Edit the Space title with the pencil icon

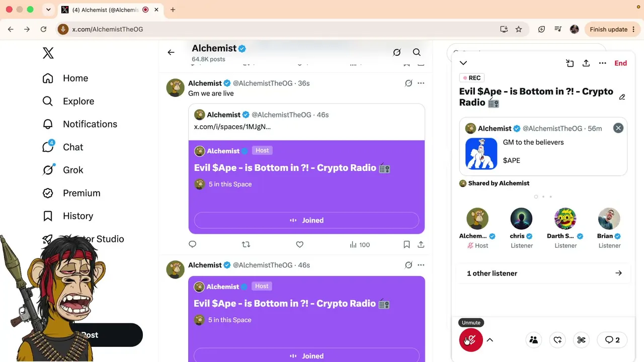click(x=622, y=97)
